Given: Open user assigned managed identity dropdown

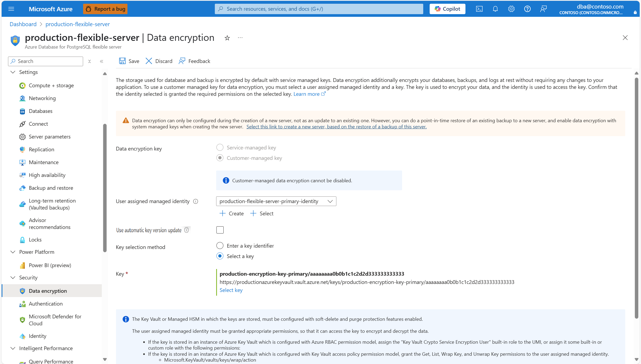Looking at the screenshot, I should (x=276, y=201).
